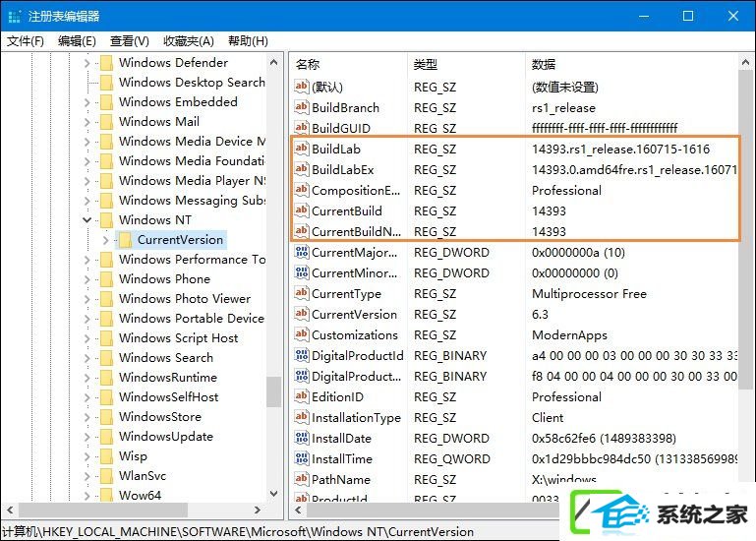This screenshot has height=541, width=756.
Task: Select the WlanSvc folder icon
Action: tap(106, 476)
